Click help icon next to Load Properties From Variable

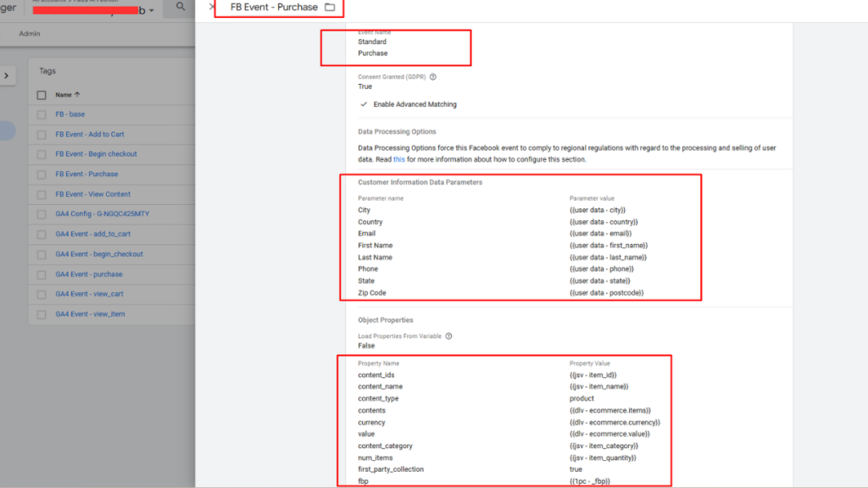(449, 335)
